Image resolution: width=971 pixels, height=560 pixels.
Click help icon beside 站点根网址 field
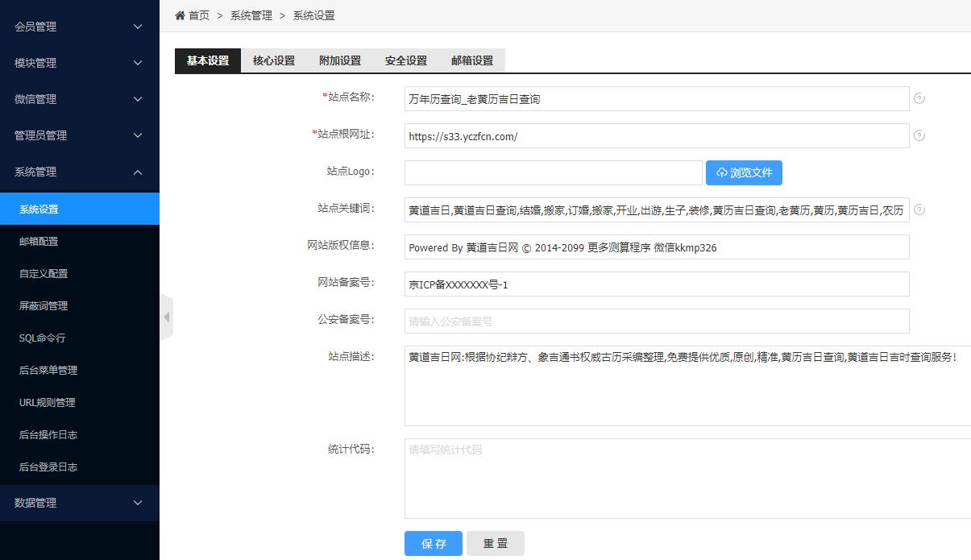919,136
